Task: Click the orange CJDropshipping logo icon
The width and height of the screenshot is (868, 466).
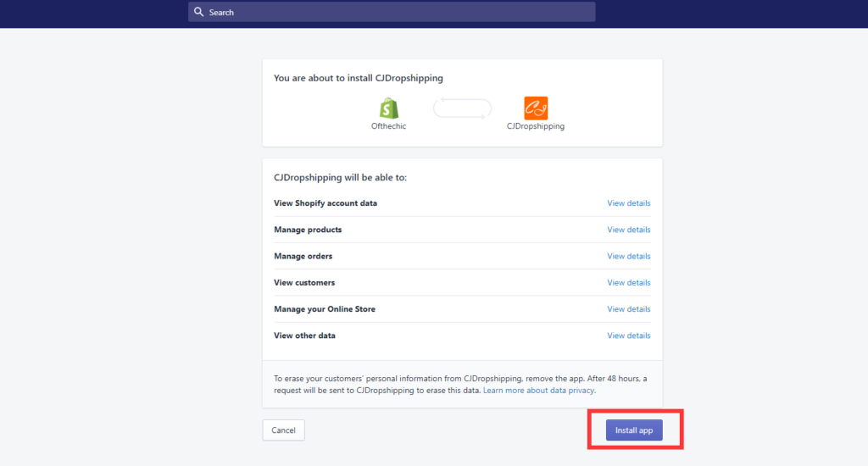Action: (536, 108)
